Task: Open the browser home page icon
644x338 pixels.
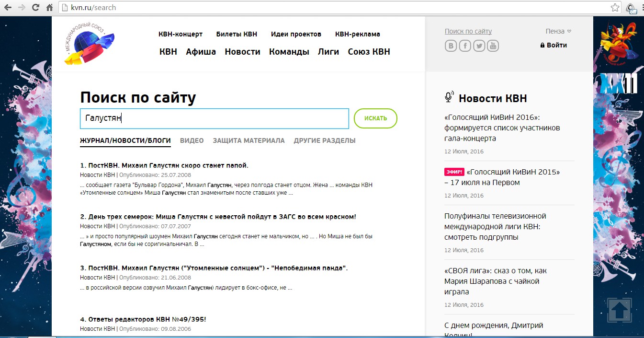Action: pyautogui.click(x=49, y=8)
